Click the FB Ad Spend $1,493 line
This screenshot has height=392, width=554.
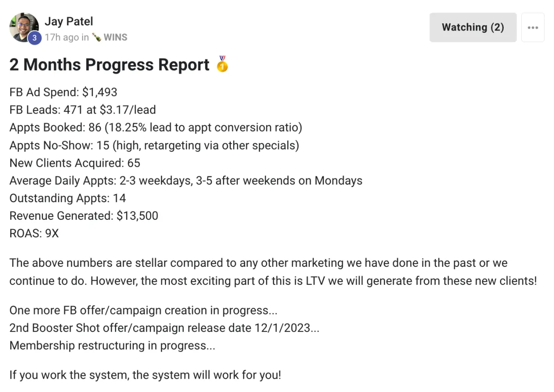pos(63,92)
